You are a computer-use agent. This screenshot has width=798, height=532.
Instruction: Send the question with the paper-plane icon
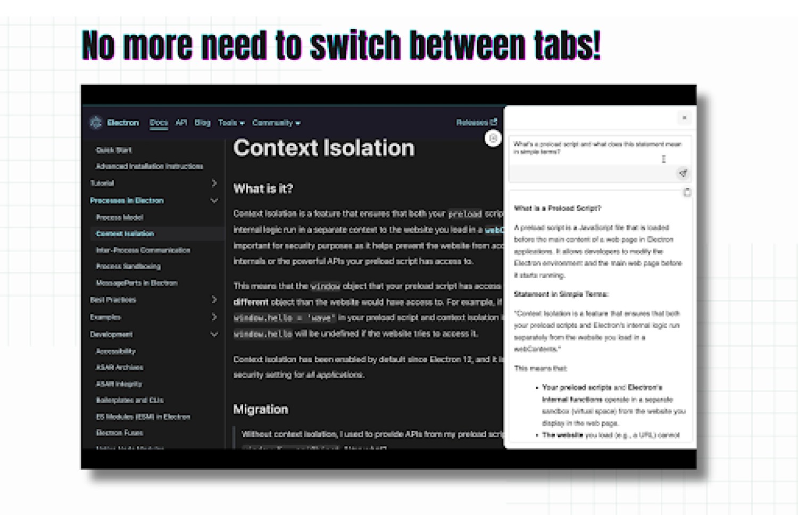pyautogui.click(x=683, y=173)
